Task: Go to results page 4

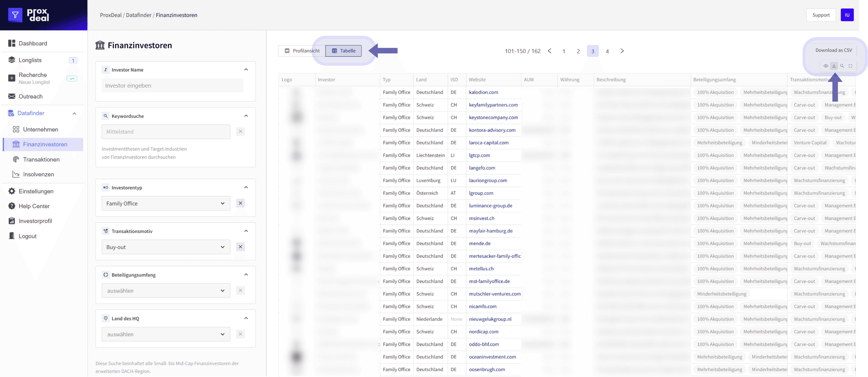Action: 607,51
